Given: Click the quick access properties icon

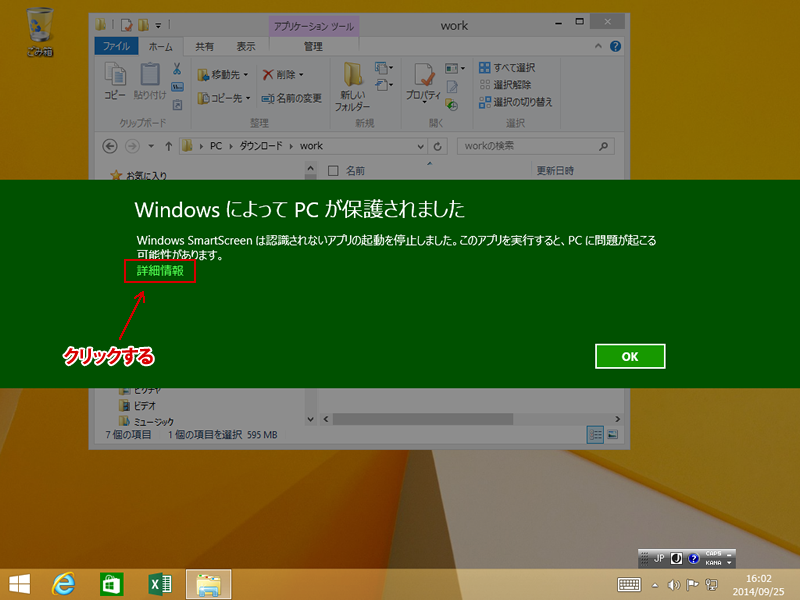Looking at the screenshot, I should coord(127,25).
